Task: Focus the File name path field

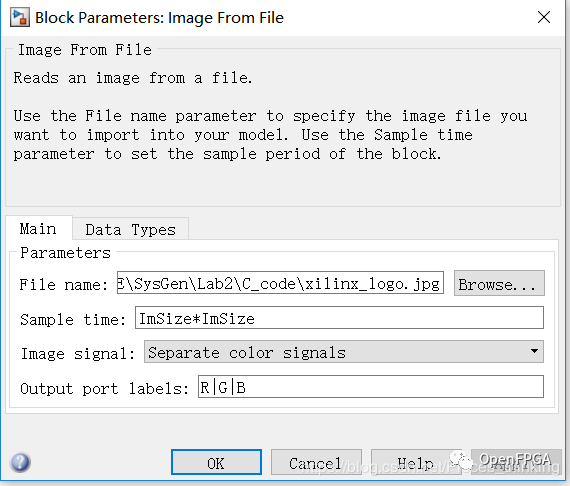Action: 280,282
